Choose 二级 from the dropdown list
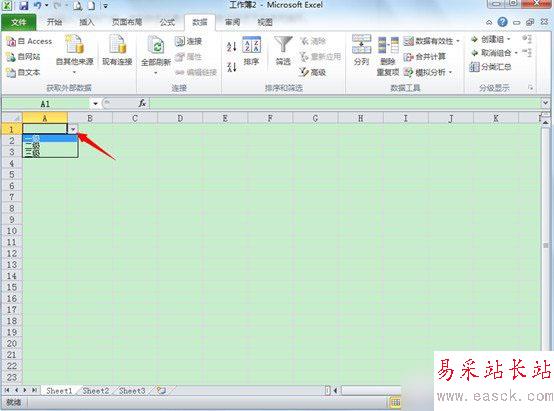Image resolution: width=554 pixels, height=411 pixels. (50, 146)
